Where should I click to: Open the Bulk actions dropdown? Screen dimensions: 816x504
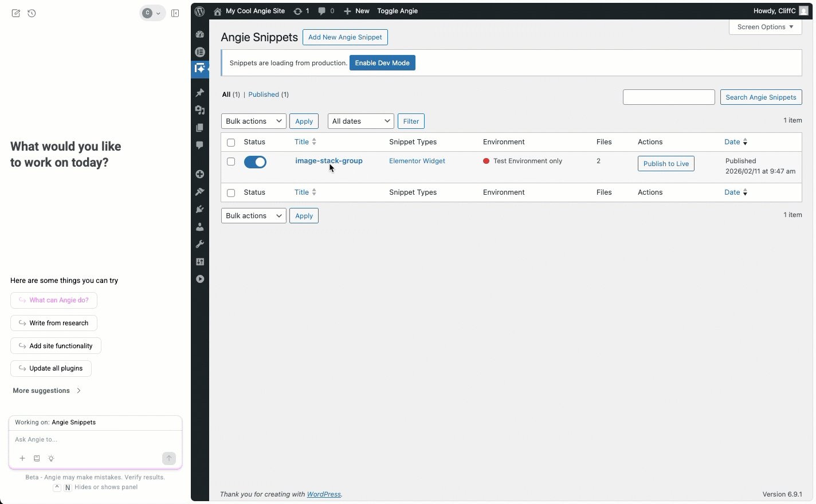(253, 121)
